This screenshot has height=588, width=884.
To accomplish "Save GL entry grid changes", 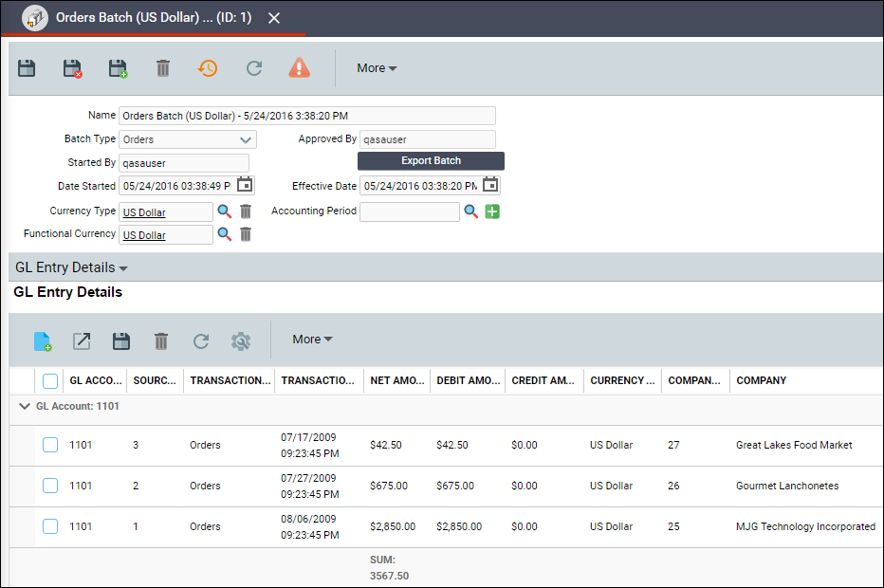I will coord(121,341).
